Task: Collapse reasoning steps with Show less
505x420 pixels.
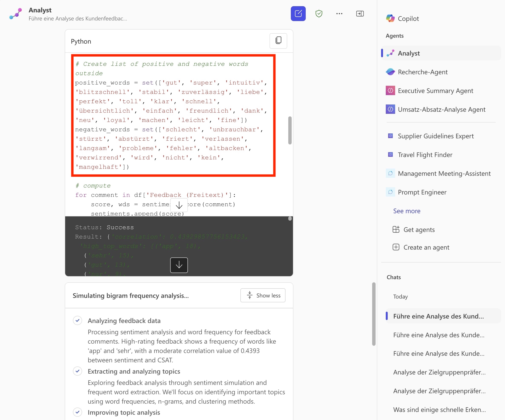Action: point(263,295)
